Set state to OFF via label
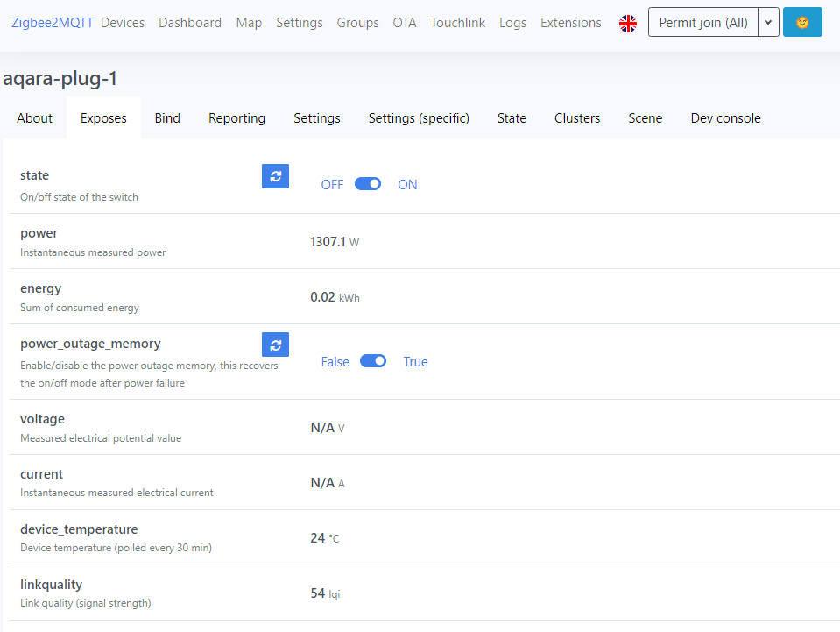 coord(332,185)
